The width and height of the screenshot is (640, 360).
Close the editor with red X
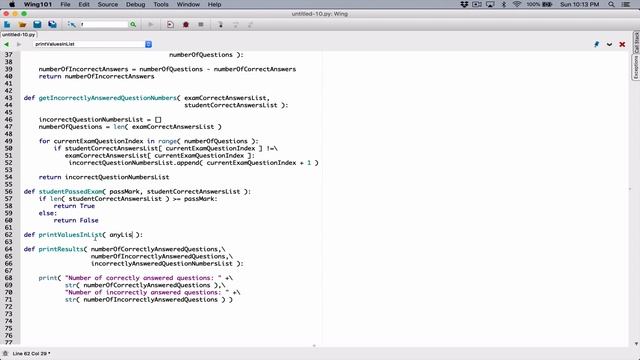(622, 44)
